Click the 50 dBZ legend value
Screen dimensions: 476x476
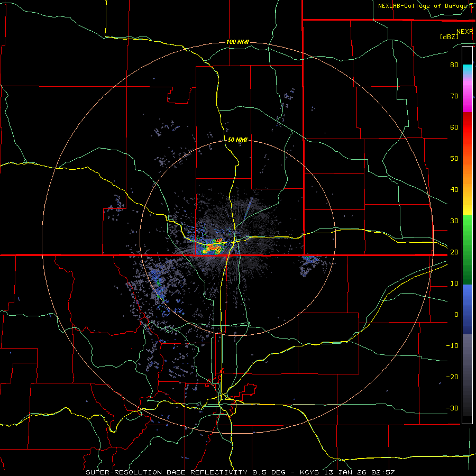click(454, 159)
